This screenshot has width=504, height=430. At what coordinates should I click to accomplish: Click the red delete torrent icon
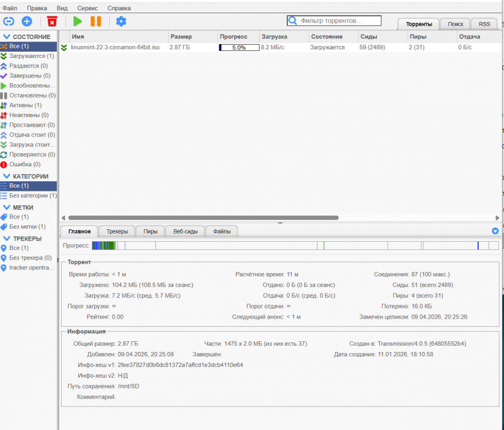[x=52, y=21]
